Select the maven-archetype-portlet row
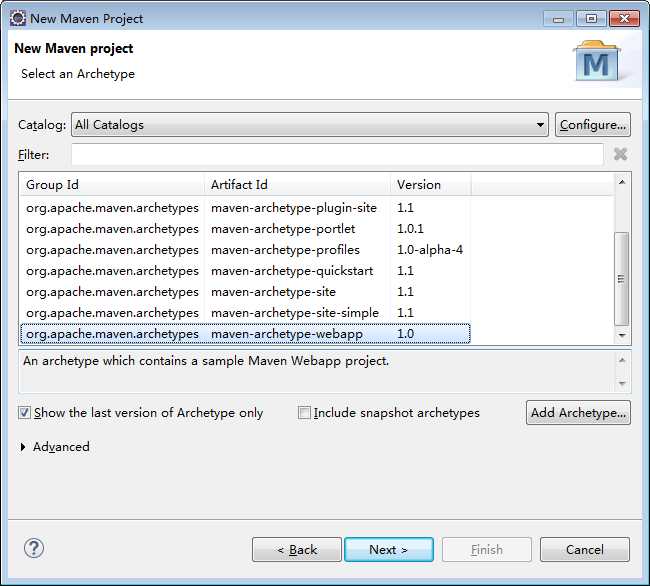The width and height of the screenshot is (650, 586). pyautogui.click(x=245, y=229)
